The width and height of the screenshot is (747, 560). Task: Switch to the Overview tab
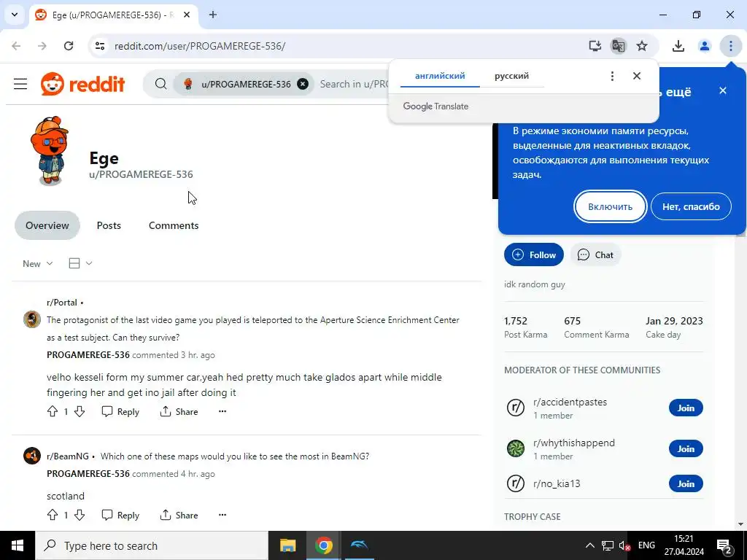coord(47,226)
